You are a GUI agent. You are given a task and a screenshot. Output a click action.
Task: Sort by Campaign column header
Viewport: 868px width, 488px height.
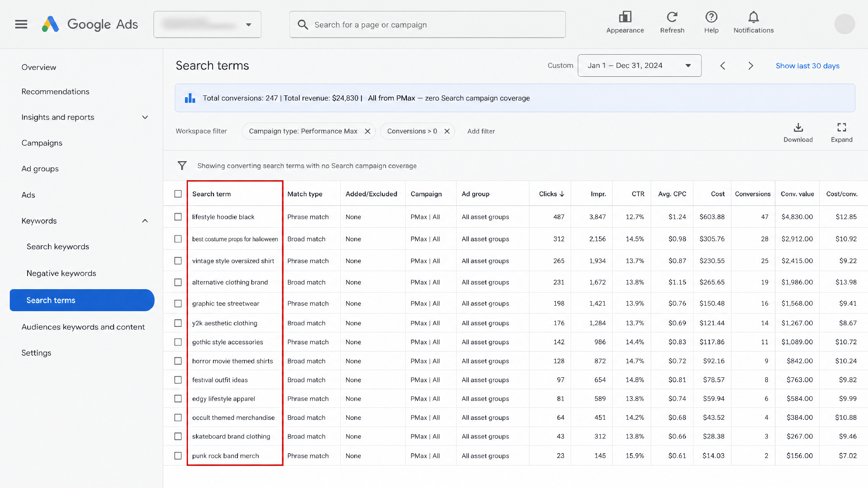tap(426, 194)
